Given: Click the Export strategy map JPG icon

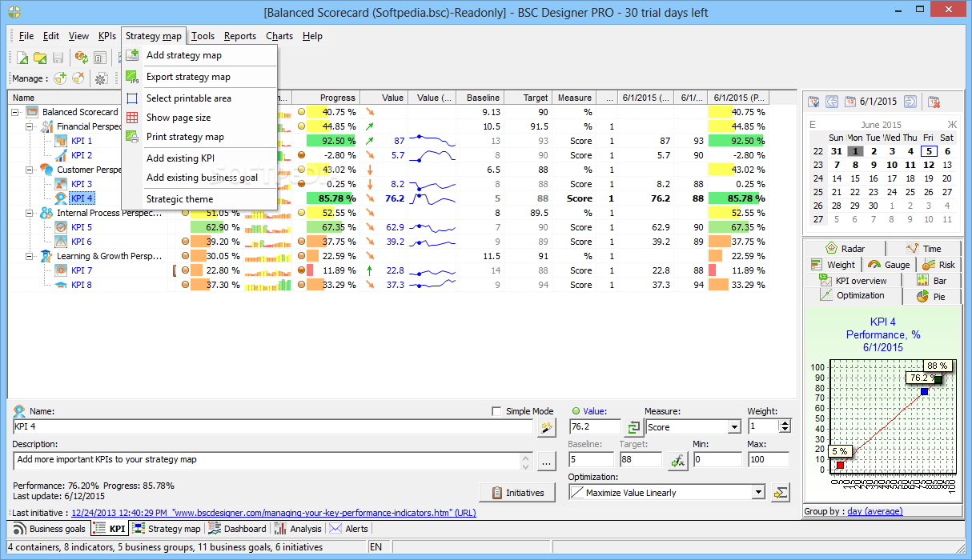Looking at the screenshot, I should click(133, 77).
